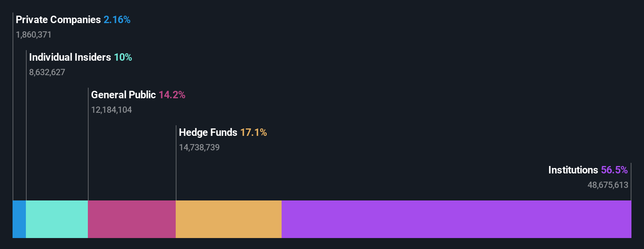
Task: Click the 10% Individual Insiders percentage
Action: point(123,57)
